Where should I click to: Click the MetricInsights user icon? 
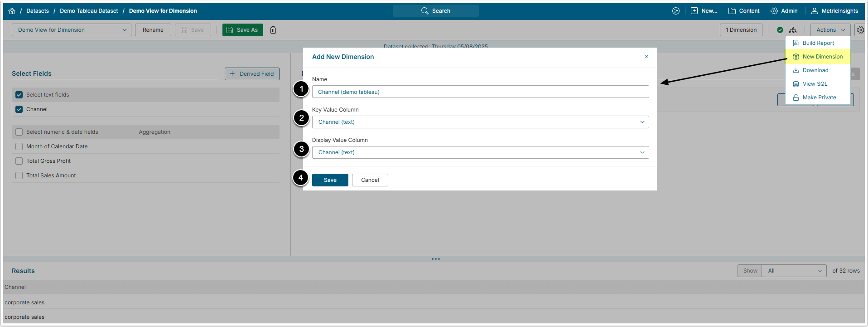tap(815, 11)
